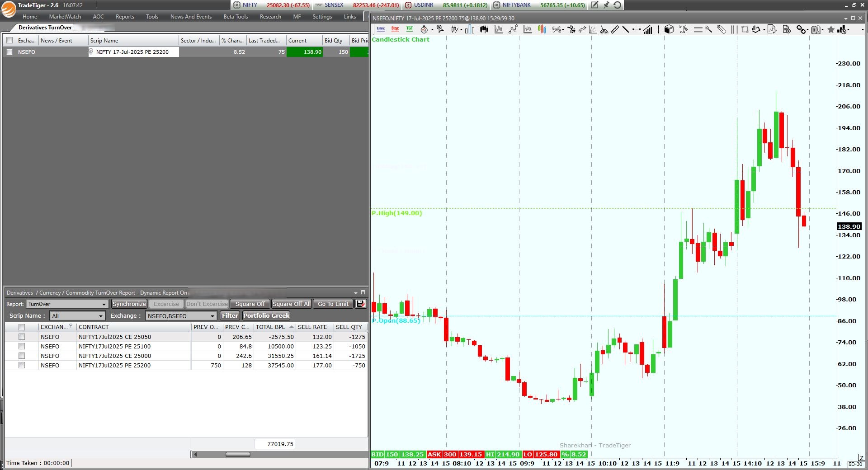Image resolution: width=868 pixels, height=470 pixels.
Task: Open the Home menu
Action: (x=30, y=17)
